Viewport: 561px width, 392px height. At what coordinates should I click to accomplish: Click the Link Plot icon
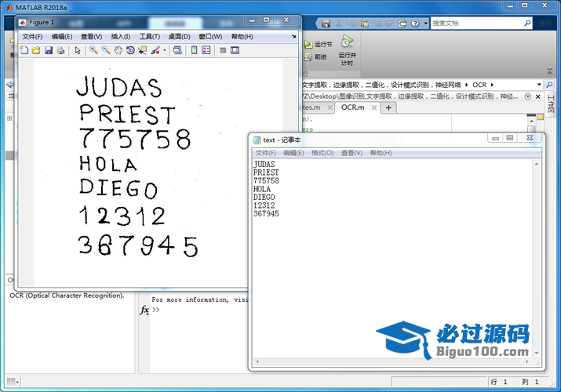click(177, 50)
